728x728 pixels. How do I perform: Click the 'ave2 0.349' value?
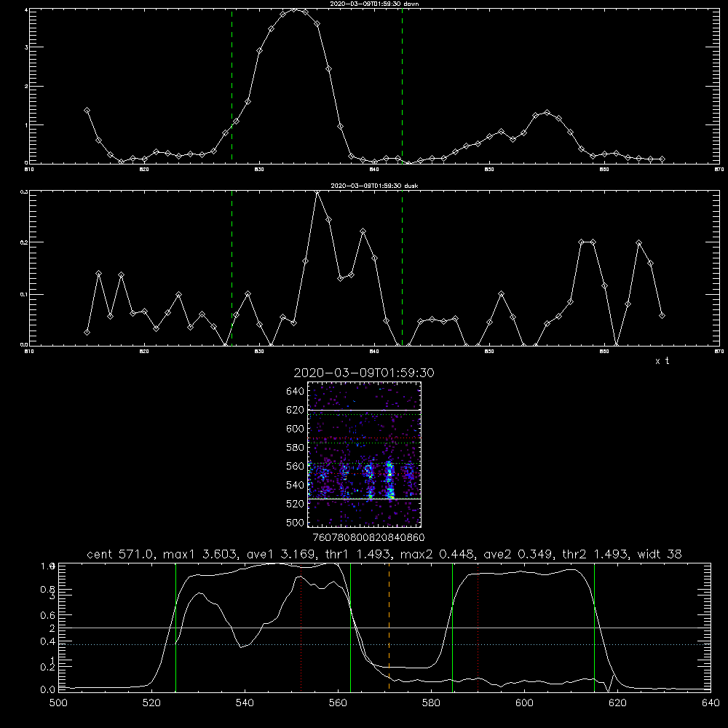pos(518,554)
